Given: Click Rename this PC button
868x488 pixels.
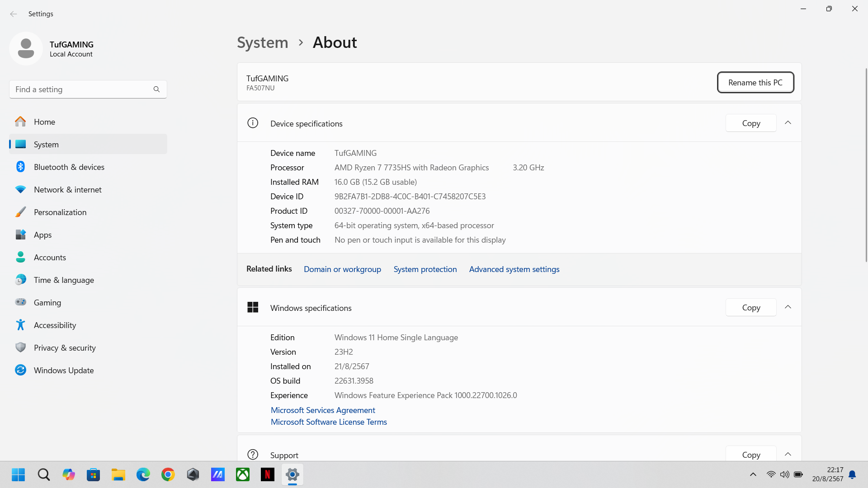Looking at the screenshot, I should [x=755, y=83].
